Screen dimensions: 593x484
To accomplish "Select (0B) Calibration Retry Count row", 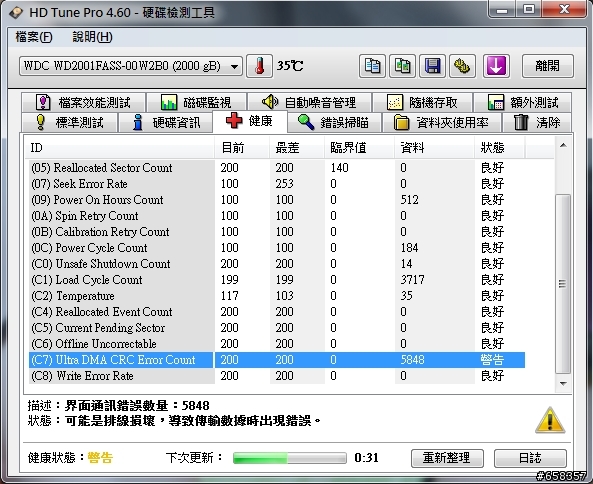I will point(277,231).
